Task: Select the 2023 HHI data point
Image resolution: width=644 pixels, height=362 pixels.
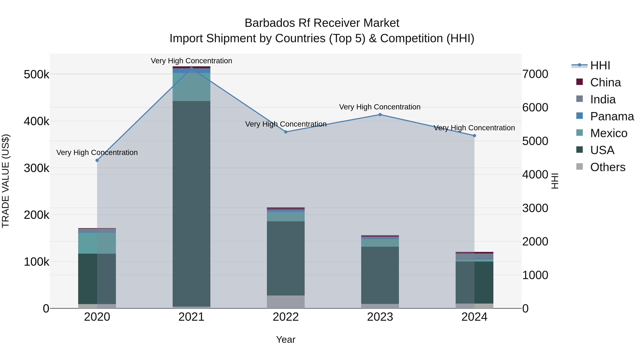Action: click(x=380, y=115)
